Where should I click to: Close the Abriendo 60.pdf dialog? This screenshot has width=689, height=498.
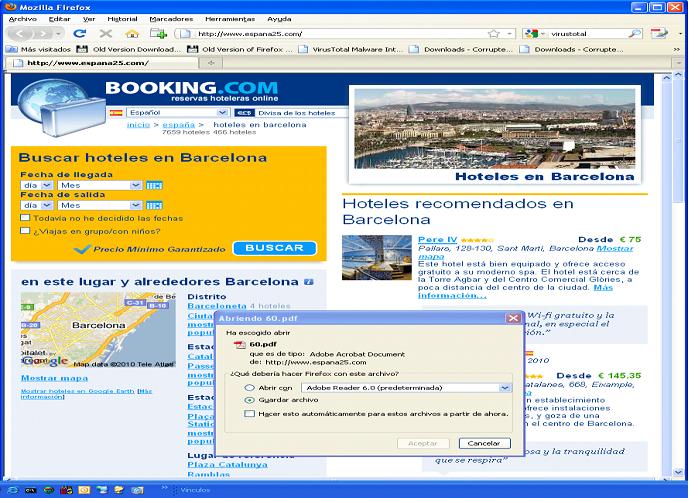coord(513,318)
